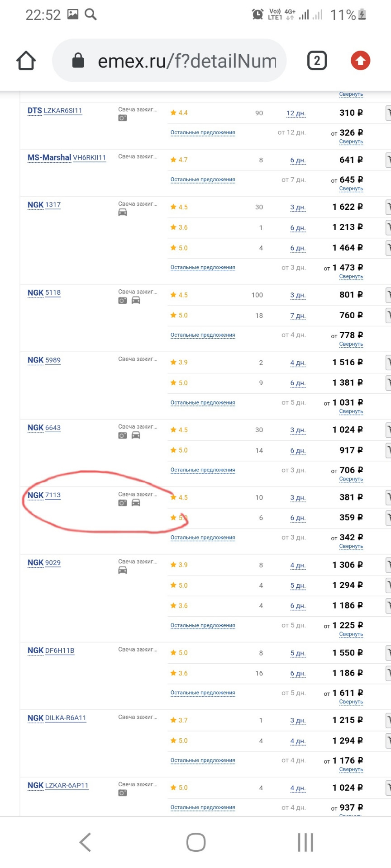Collapse the NGK 7113 offers list
The image size is (391, 868).
click(351, 546)
